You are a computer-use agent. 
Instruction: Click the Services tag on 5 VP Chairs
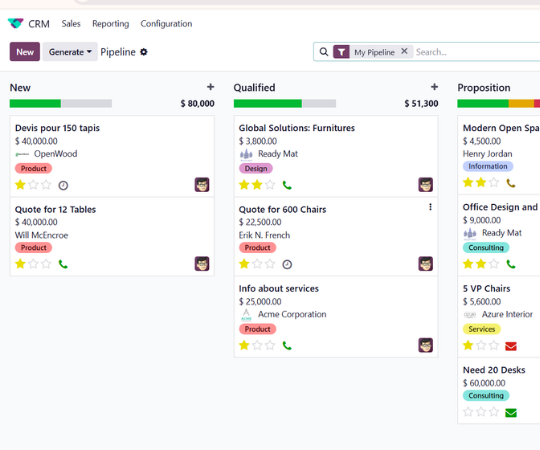coord(481,329)
